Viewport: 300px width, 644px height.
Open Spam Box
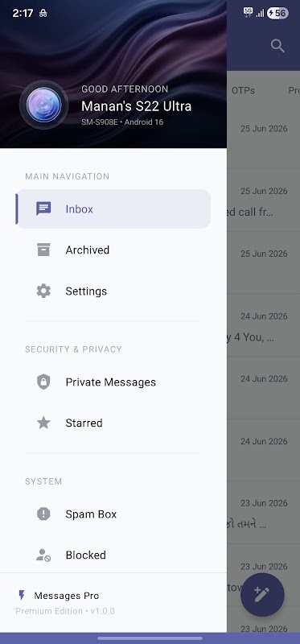coord(113,514)
